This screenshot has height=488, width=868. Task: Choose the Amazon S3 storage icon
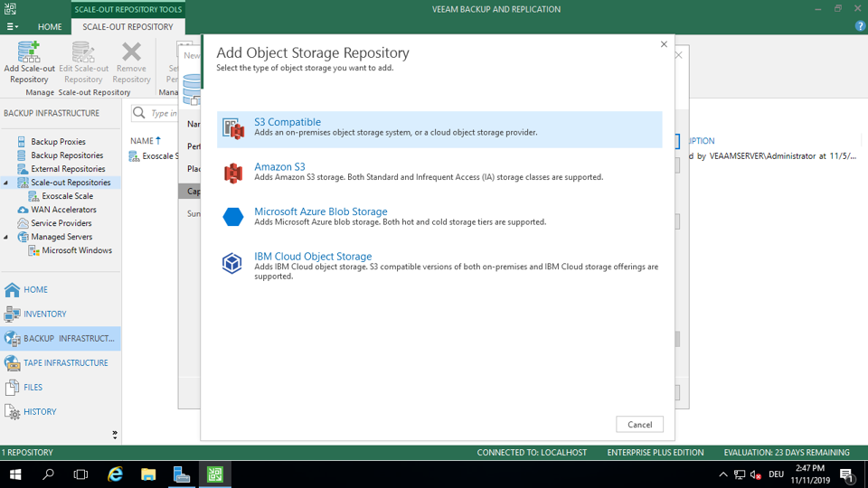coord(233,173)
